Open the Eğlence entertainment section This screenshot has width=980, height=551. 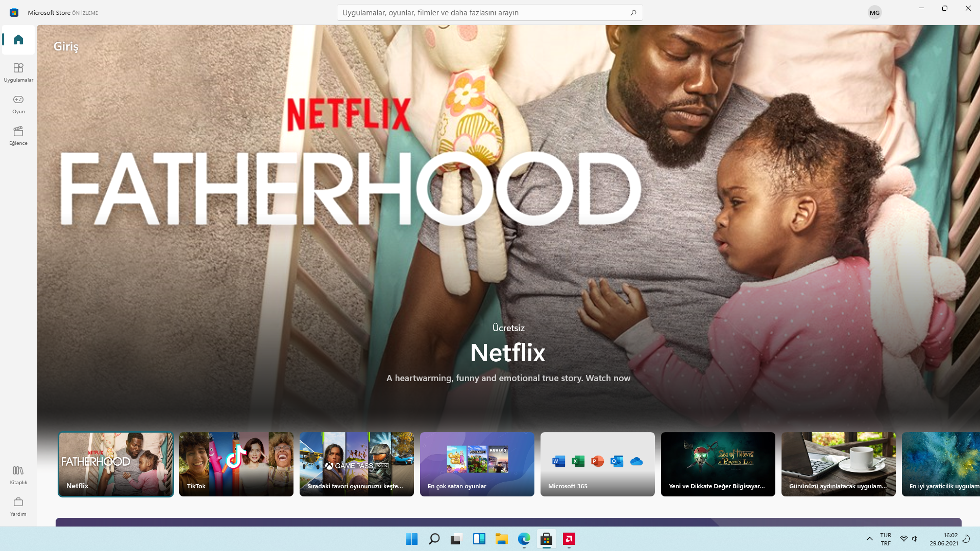(x=18, y=135)
